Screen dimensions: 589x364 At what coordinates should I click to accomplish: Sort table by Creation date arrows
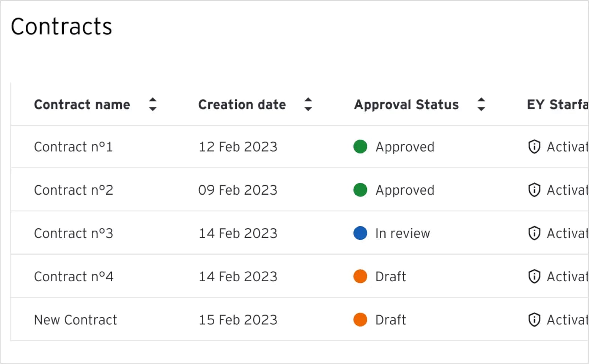coord(308,104)
